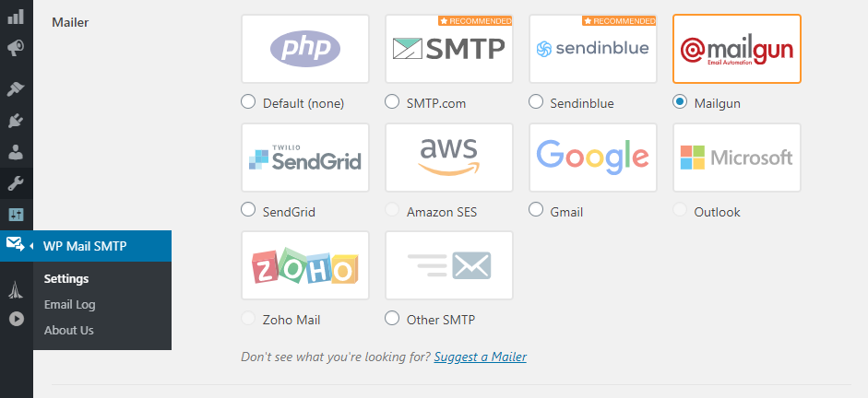Viewport: 868px width, 398px height.
Task: Enable the Other SMTP radio button
Action: pyautogui.click(x=392, y=319)
